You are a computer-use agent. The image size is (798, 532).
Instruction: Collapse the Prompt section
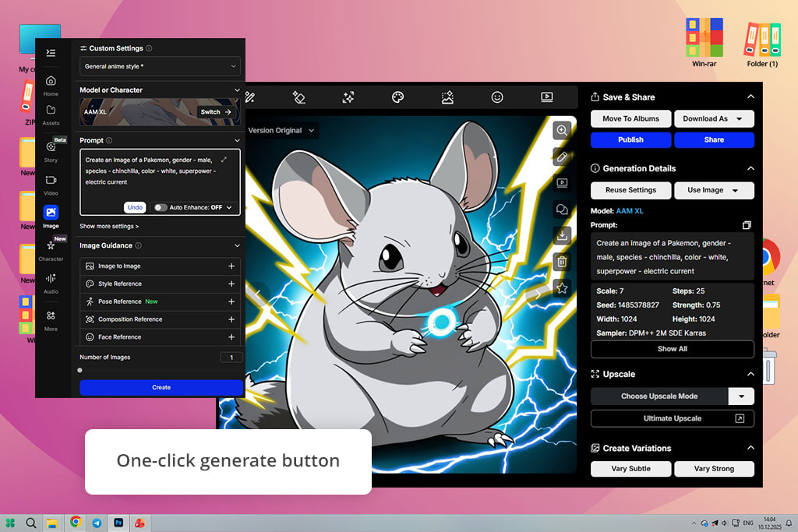[237, 140]
